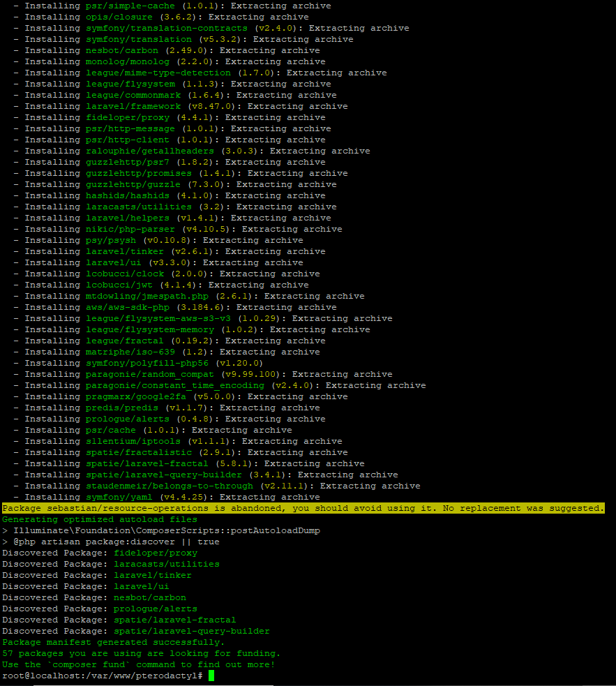Click 'guzzlehttp/guzzle' package name

click(x=133, y=185)
